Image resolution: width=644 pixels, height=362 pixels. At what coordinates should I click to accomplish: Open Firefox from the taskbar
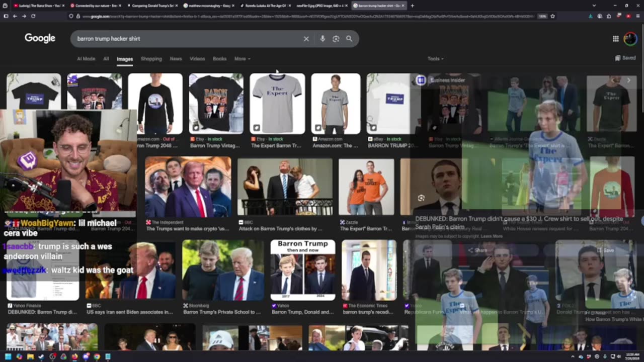click(x=74, y=356)
